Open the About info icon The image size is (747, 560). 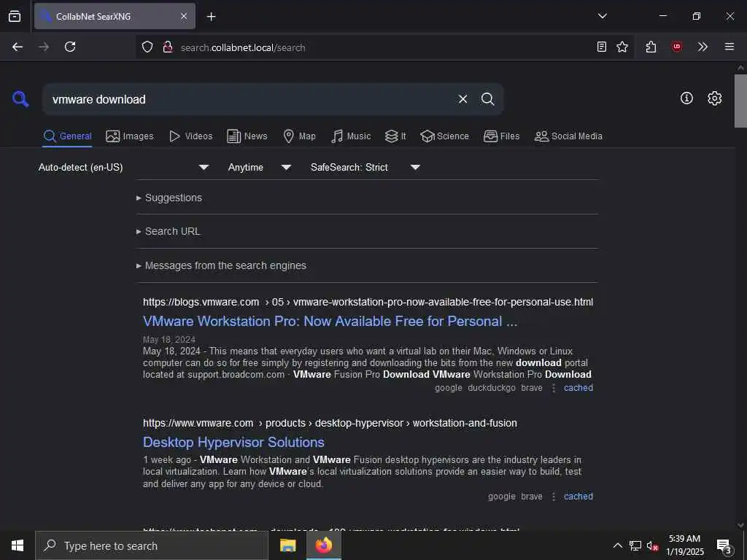[686, 98]
